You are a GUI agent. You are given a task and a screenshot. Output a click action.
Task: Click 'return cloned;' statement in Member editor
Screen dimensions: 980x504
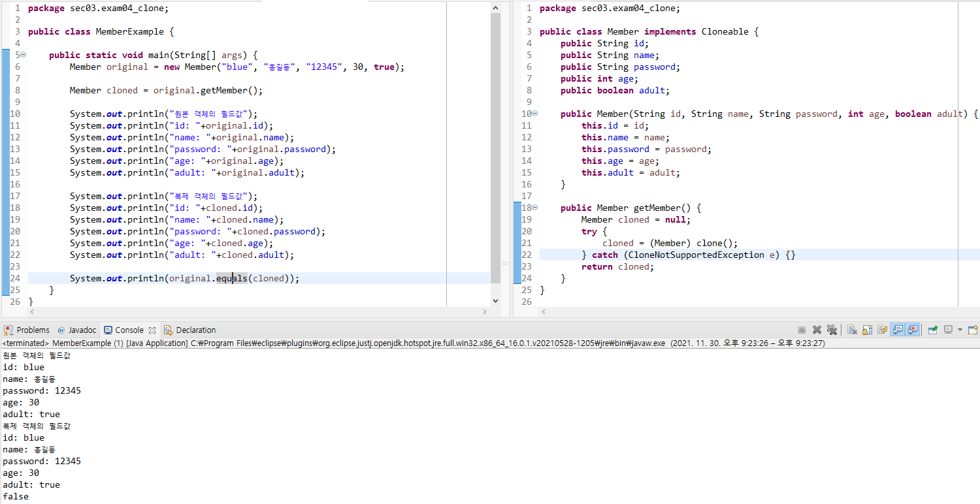617,267
